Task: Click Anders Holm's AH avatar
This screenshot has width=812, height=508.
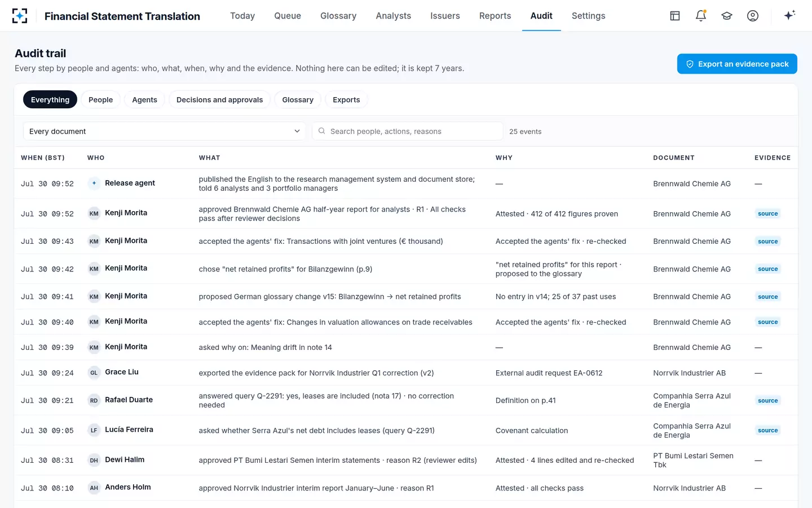Action: [x=94, y=488]
